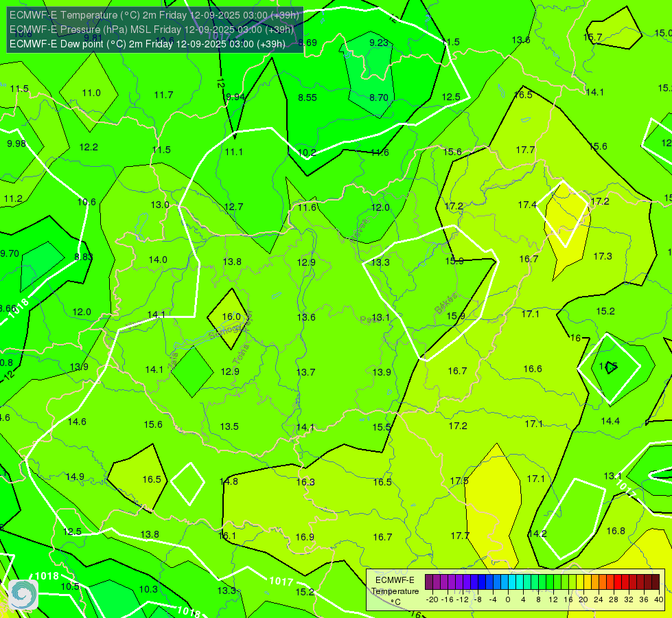Click the temperature value 8.83
The height and width of the screenshot is (618, 672).
tap(84, 257)
